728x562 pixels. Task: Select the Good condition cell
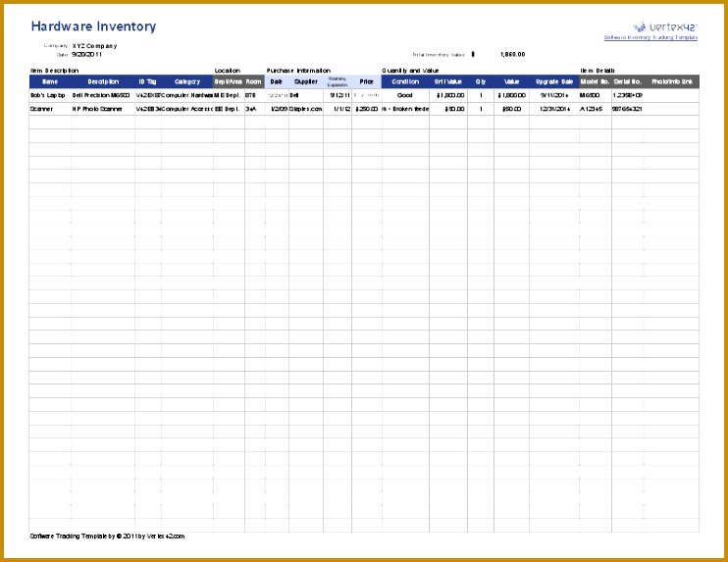(405, 95)
